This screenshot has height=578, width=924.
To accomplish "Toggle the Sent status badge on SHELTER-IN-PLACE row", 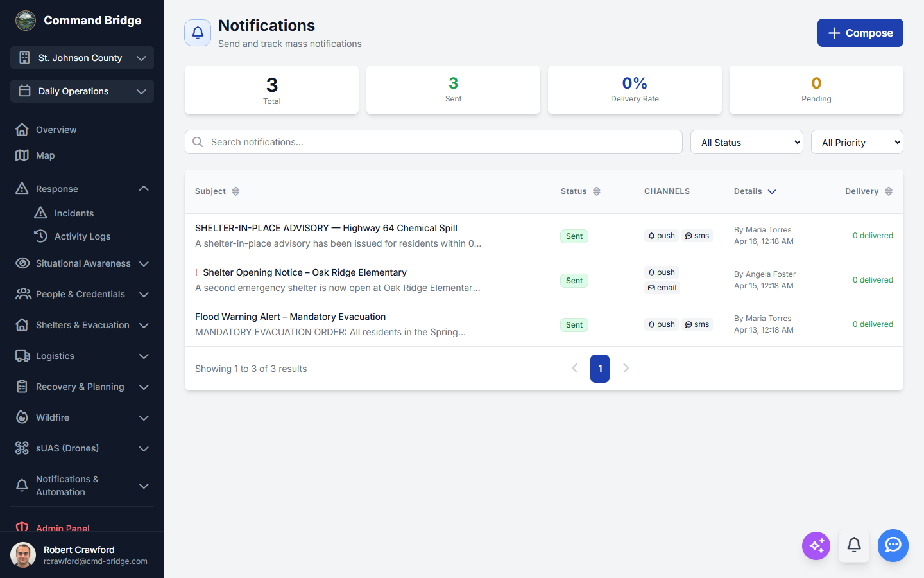I will pyautogui.click(x=574, y=236).
